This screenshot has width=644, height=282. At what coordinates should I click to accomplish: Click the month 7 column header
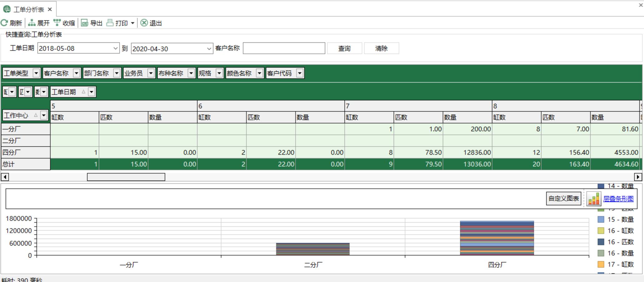pyautogui.click(x=418, y=106)
